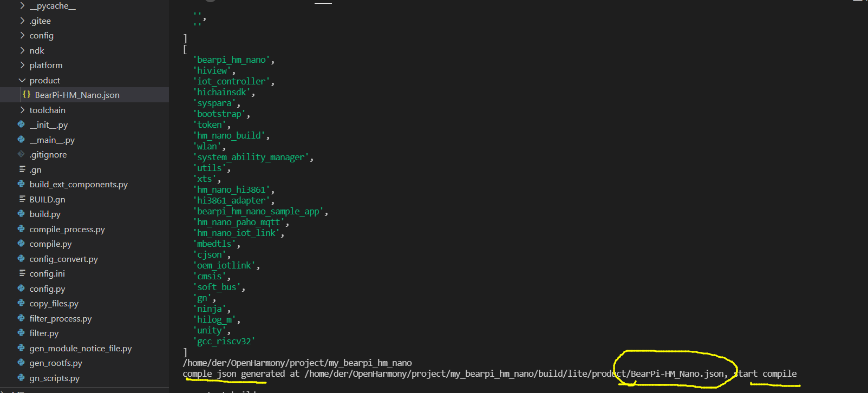Open compile.py file

[50, 244]
